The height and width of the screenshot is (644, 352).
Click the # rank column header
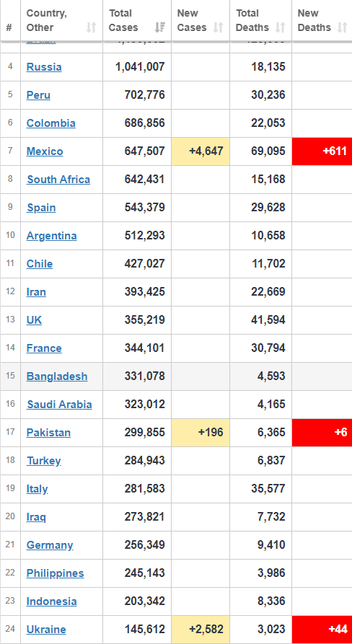(9, 27)
